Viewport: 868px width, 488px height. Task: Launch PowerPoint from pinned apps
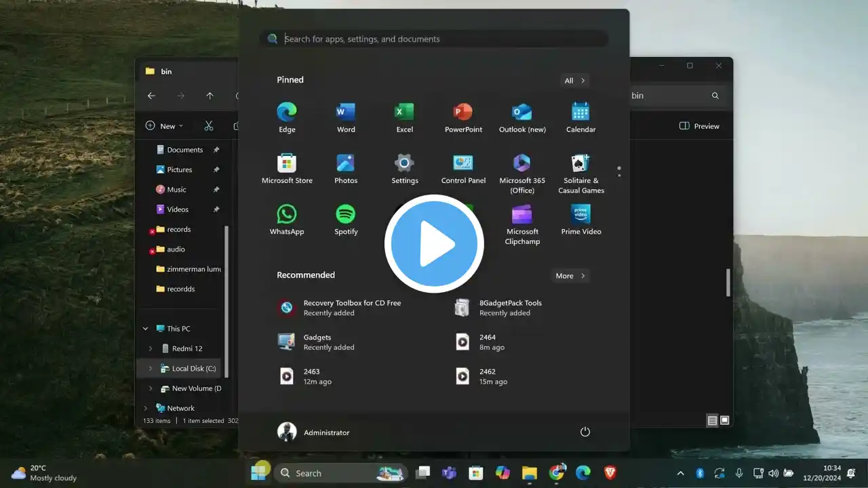463,117
